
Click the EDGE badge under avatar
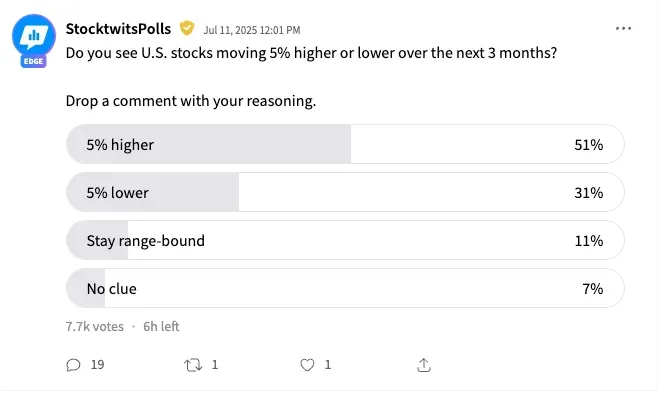click(33, 61)
